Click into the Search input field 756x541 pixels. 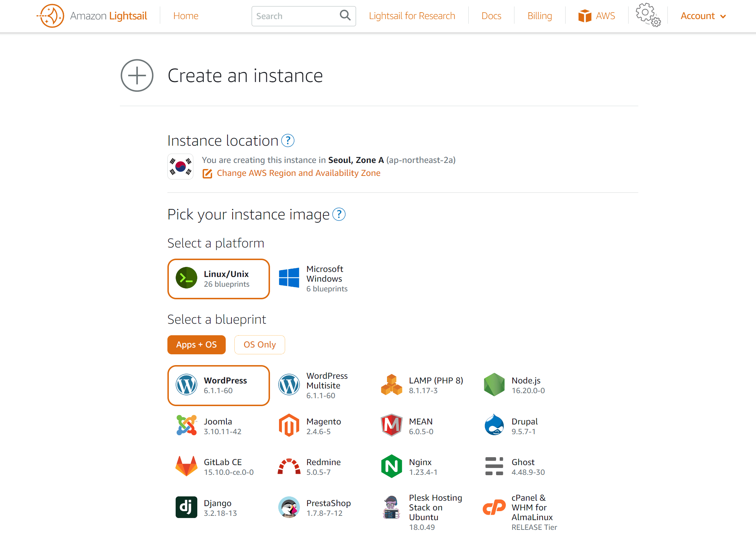(x=295, y=16)
